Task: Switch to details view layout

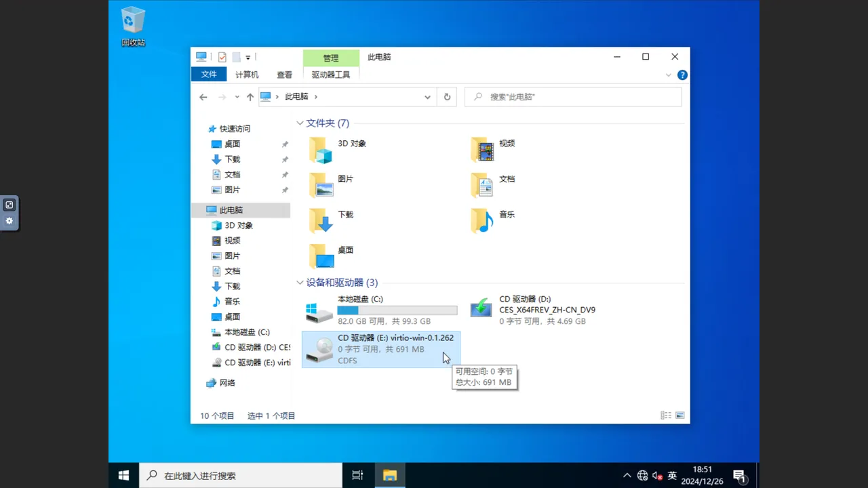Action: point(666,415)
